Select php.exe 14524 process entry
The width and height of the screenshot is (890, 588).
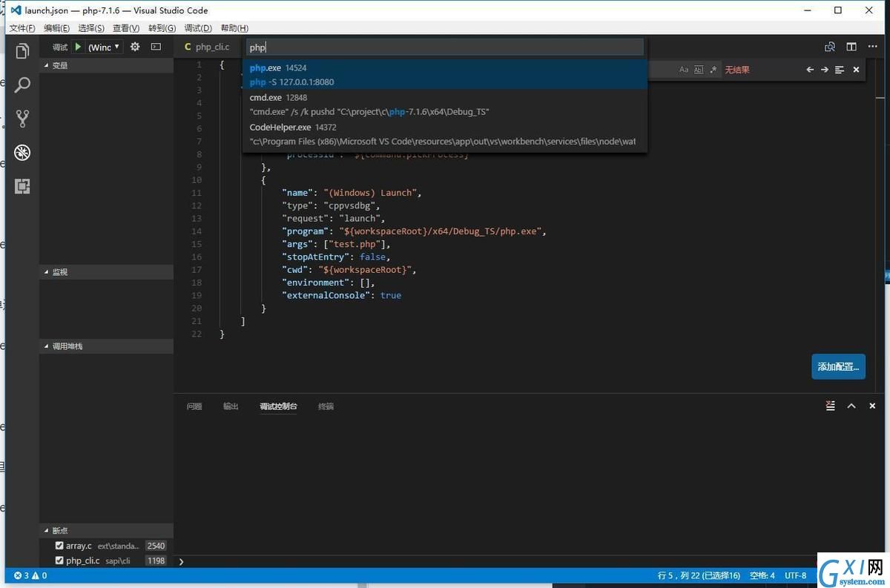(445, 74)
